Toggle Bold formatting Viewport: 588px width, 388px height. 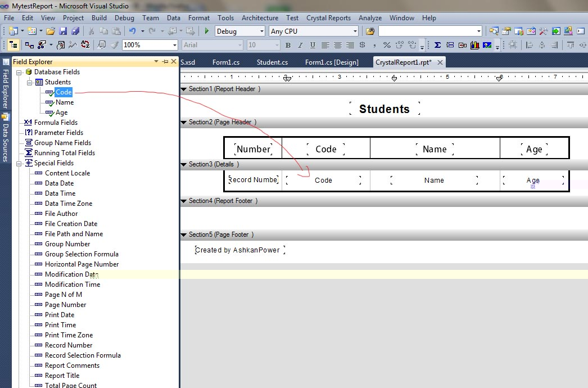[x=288, y=45]
